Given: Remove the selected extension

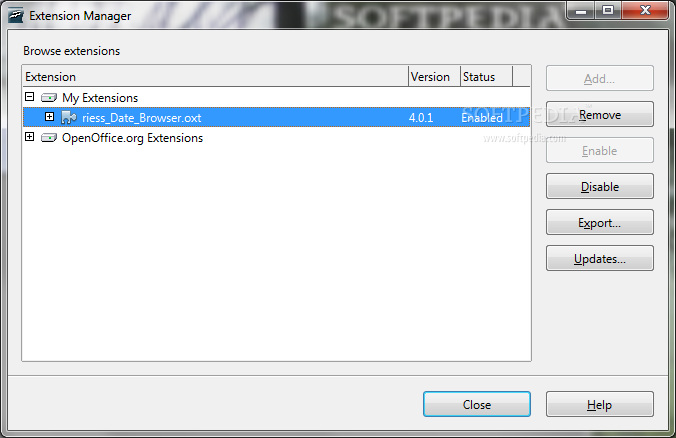Looking at the screenshot, I should click(600, 114).
